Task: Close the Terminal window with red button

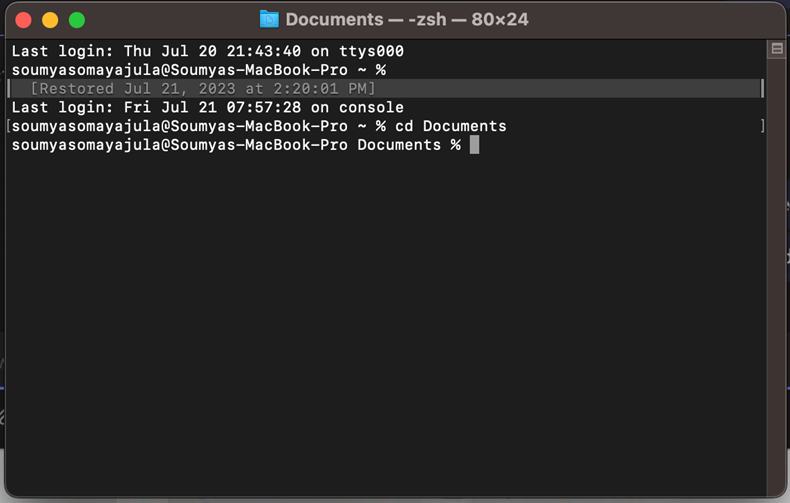Action: coord(23,20)
